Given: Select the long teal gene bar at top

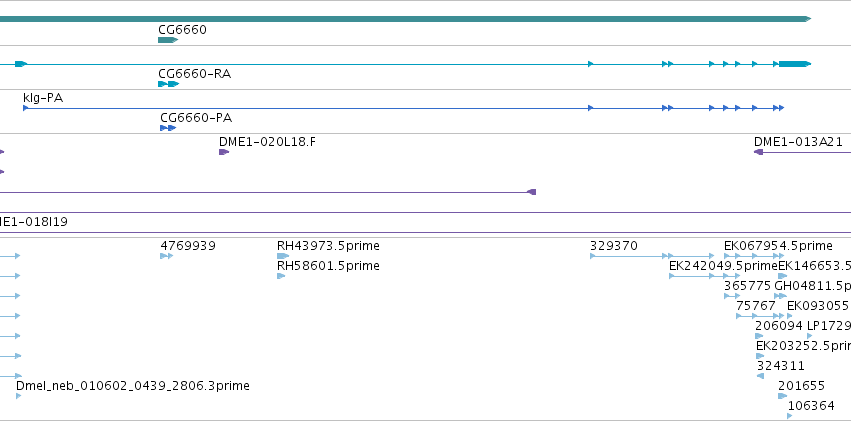Looking at the screenshot, I should click(x=405, y=19).
